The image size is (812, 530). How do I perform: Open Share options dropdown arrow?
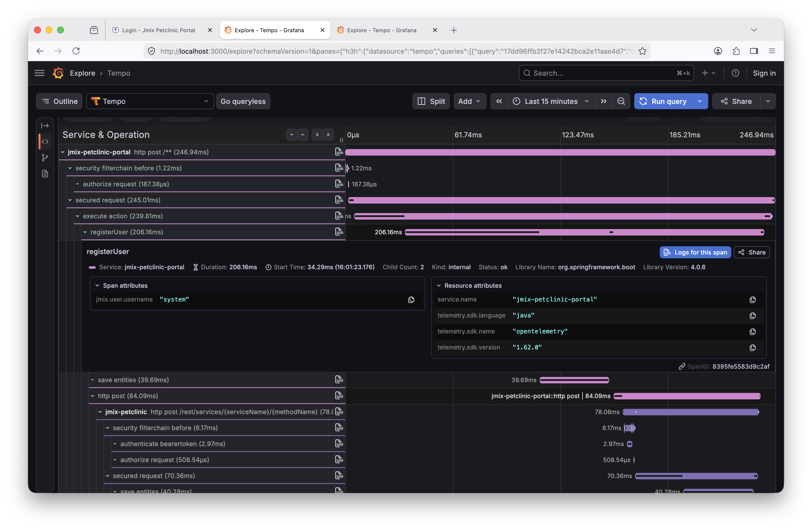coord(768,101)
